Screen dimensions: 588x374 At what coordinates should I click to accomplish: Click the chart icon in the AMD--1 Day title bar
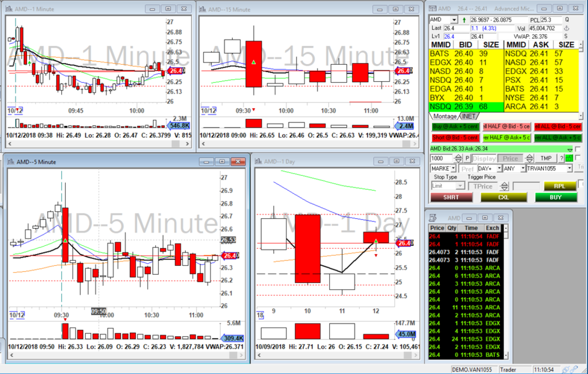coord(259,161)
